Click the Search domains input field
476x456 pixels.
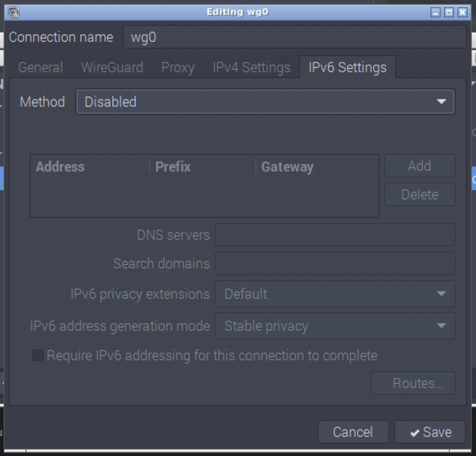coord(335,264)
